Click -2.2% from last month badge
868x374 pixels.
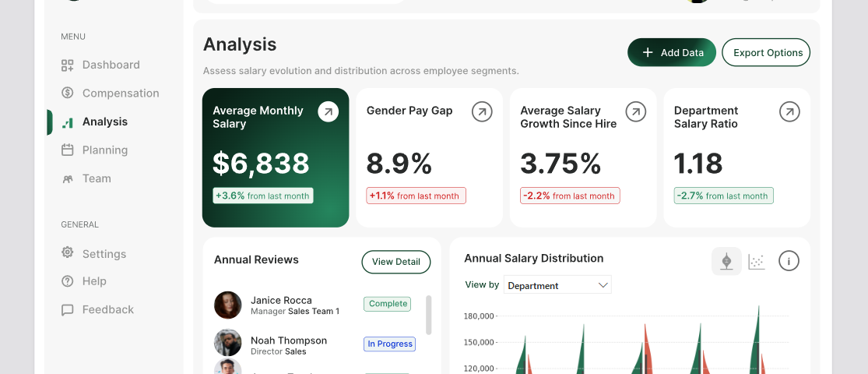click(570, 196)
